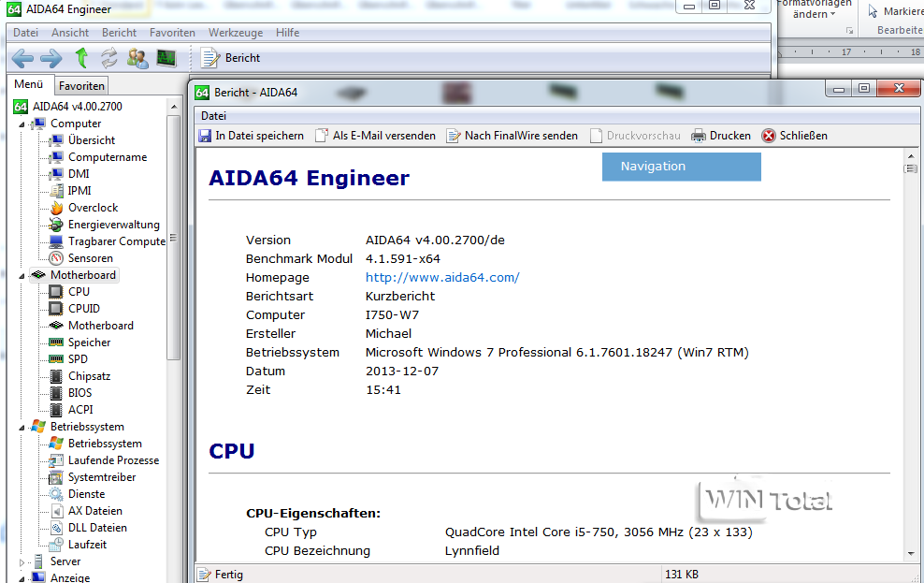
Task: Click tree panel scrollbar up arrow
Action: click(x=174, y=108)
